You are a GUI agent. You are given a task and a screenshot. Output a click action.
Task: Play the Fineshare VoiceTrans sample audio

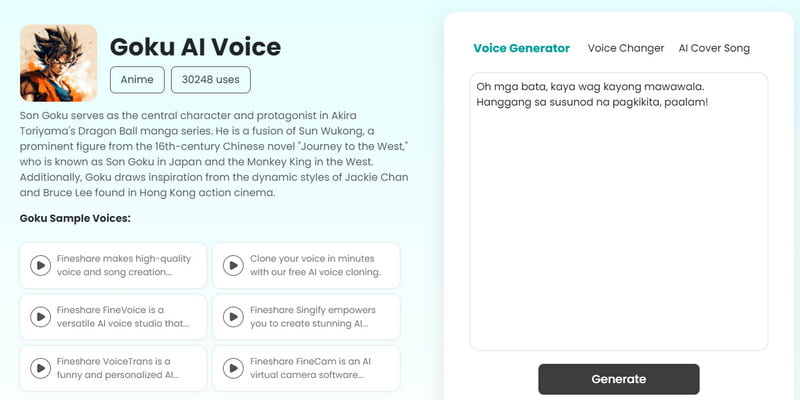(40, 368)
